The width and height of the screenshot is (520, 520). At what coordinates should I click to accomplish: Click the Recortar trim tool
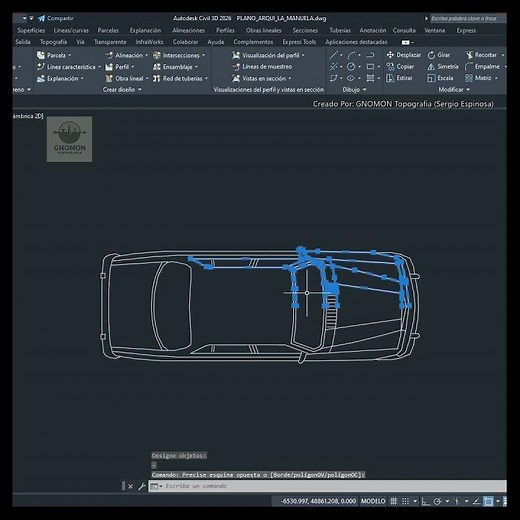tap(481, 55)
